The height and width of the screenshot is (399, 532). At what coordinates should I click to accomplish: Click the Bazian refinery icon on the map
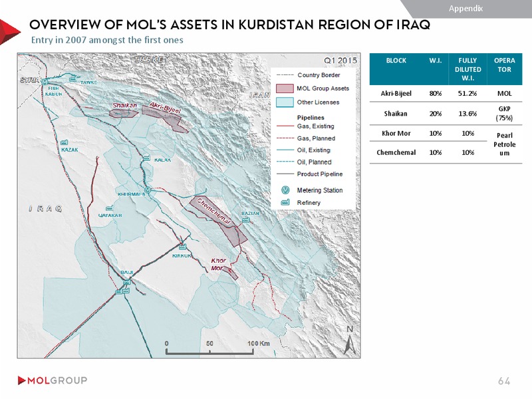point(246,220)
